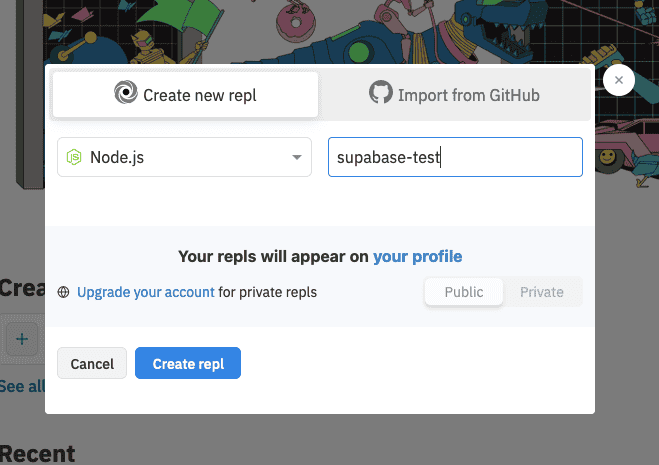Switch visibility to Public
The height and width of the screenshot is (465, 659).
coord(464,292)
